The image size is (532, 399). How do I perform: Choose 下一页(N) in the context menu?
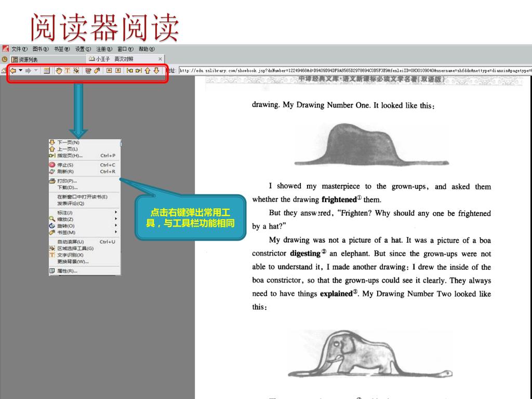point(85,142)
